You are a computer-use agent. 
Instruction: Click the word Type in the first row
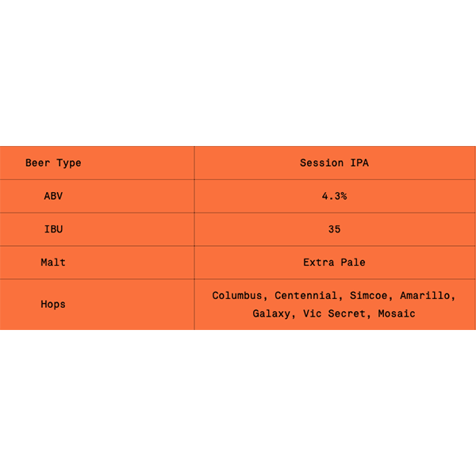(x=69, y=163)
